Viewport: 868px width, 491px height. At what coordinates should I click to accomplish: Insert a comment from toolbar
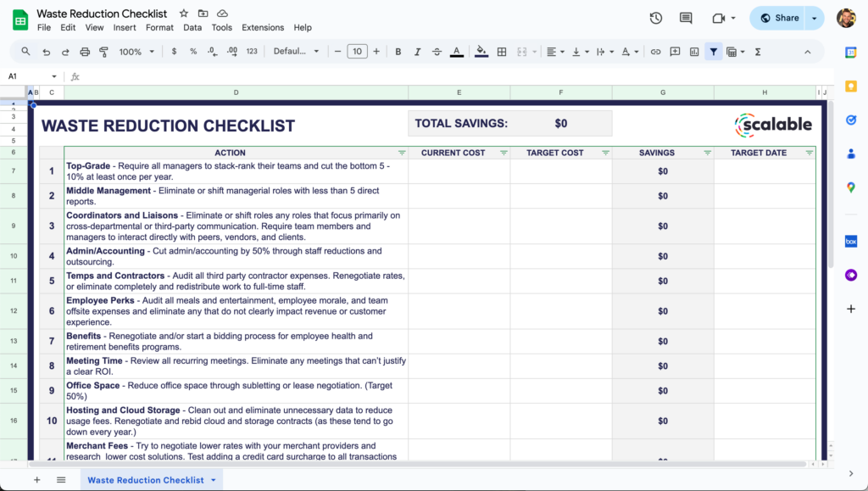675,52
